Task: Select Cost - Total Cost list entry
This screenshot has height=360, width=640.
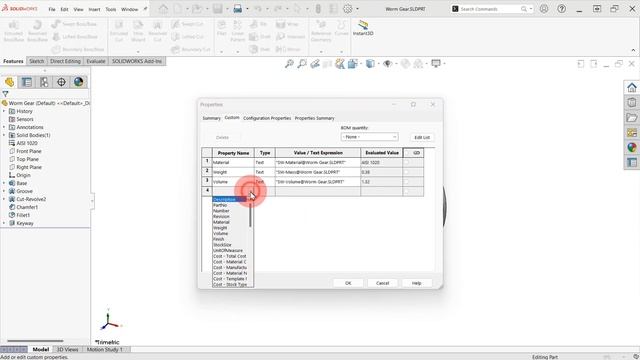Action: tap(230, 256)
